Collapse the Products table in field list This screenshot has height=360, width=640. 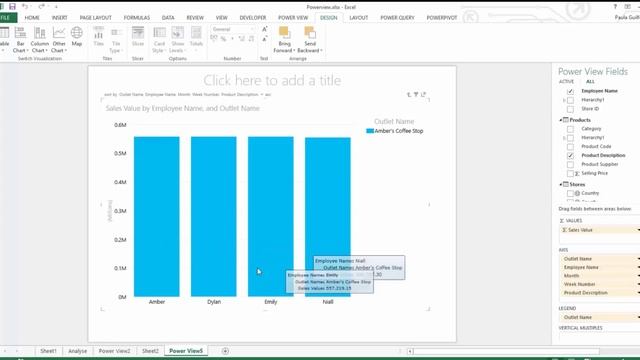tap(561, 120)
